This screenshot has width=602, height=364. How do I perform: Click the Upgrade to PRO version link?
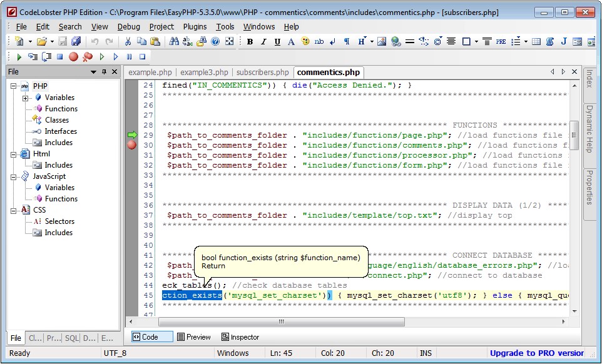(x=536, y=353)
